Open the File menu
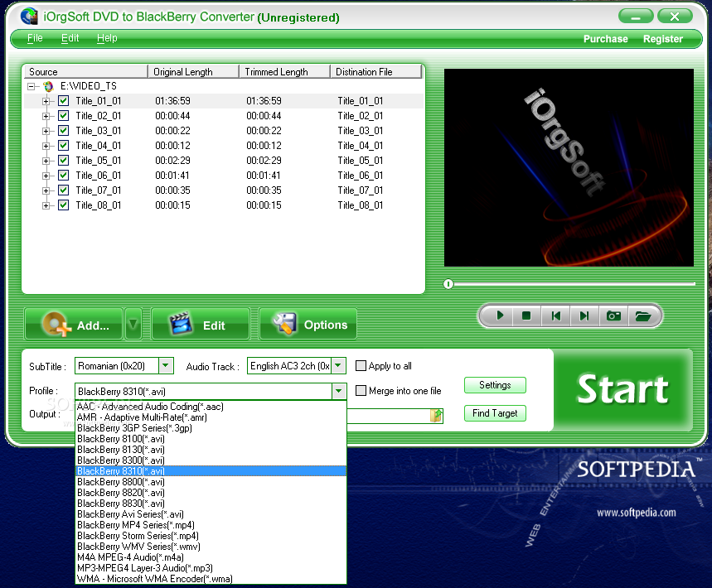This screenshot has width=712, height=588. pyautogui.click(x=35, y=38)
